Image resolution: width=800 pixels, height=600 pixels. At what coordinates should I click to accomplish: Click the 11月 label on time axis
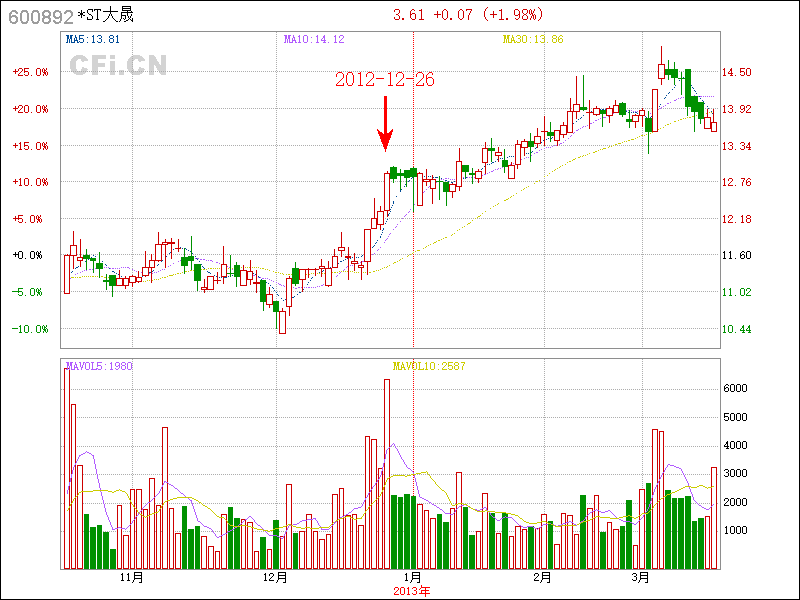[131, 578]
